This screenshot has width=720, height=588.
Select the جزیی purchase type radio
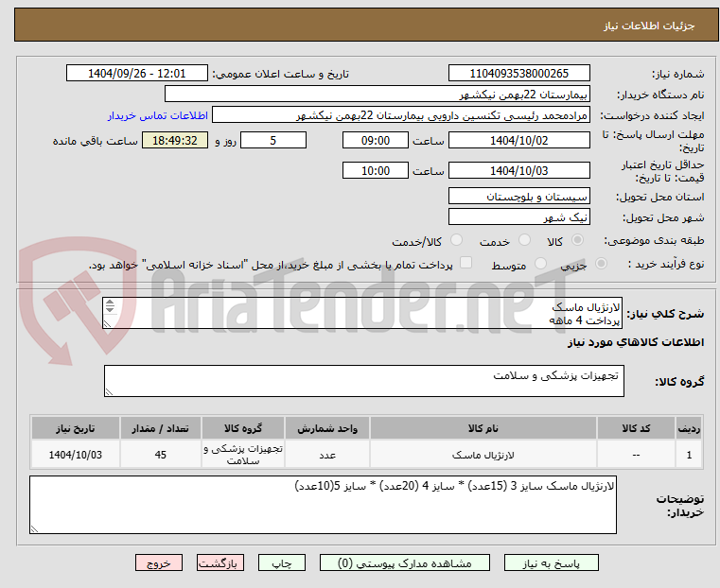(x=601, y=263)
